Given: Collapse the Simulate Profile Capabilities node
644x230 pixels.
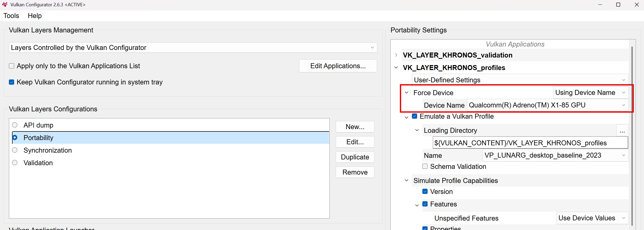Looking at the screenshot, I should point(407,181).
